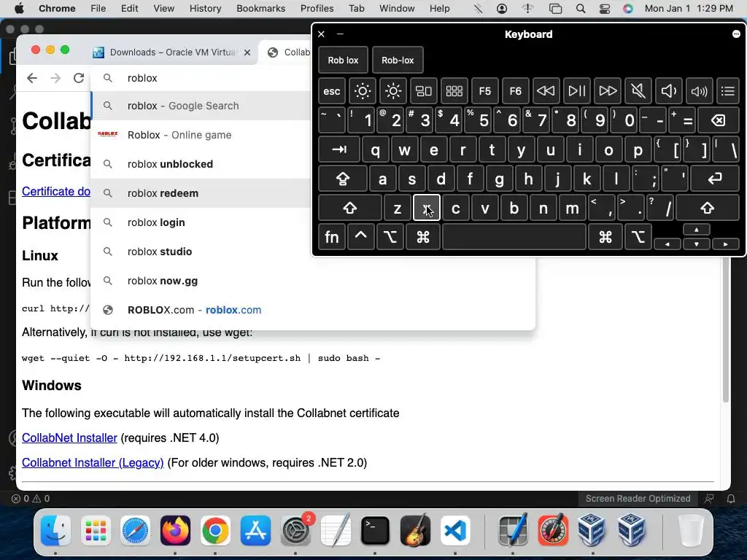The width and height of the screenshot is (747, 560).
Task: Open Control Center in the menu bar
Action: [x=604, y=8]
